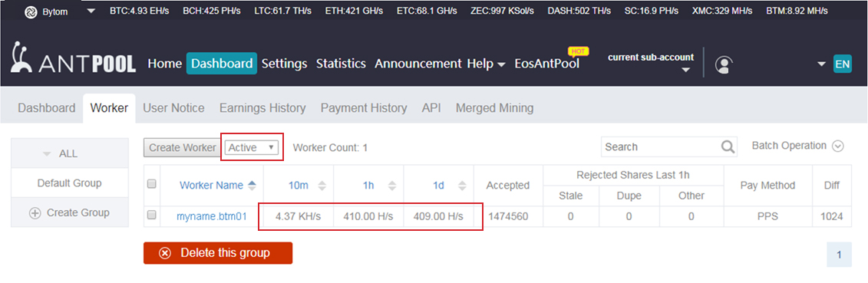Click the Delete this group button
Image resolution: width=868 pixels, height=283 pixels.
point(217,253)
